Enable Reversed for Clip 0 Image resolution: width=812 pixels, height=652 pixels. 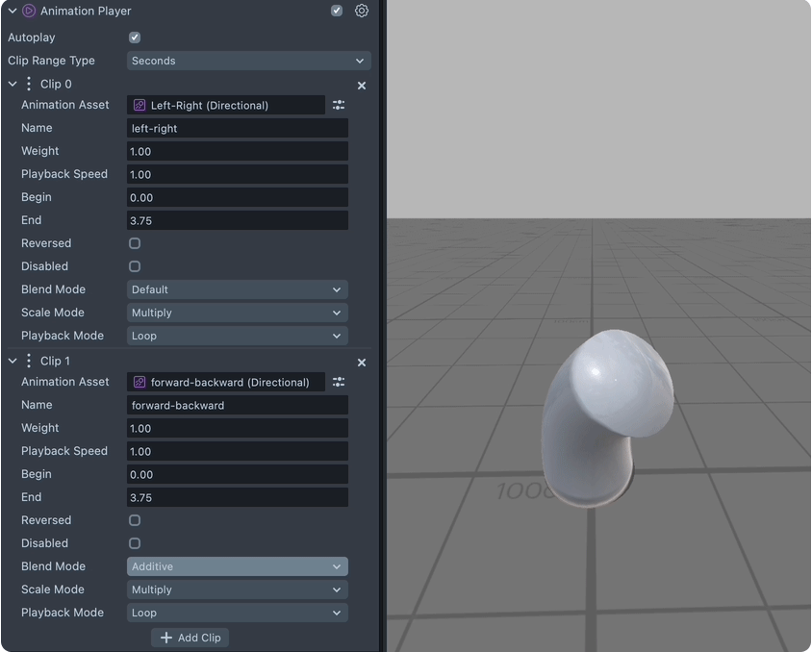[x=135, y=243]
